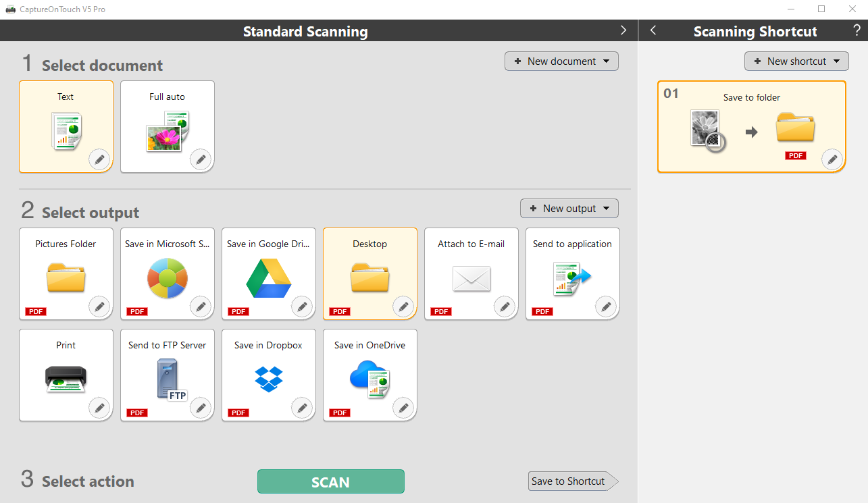868x503 pixels.
Task: Click the Save to folder shortcut label
Action: pos(752,97)
